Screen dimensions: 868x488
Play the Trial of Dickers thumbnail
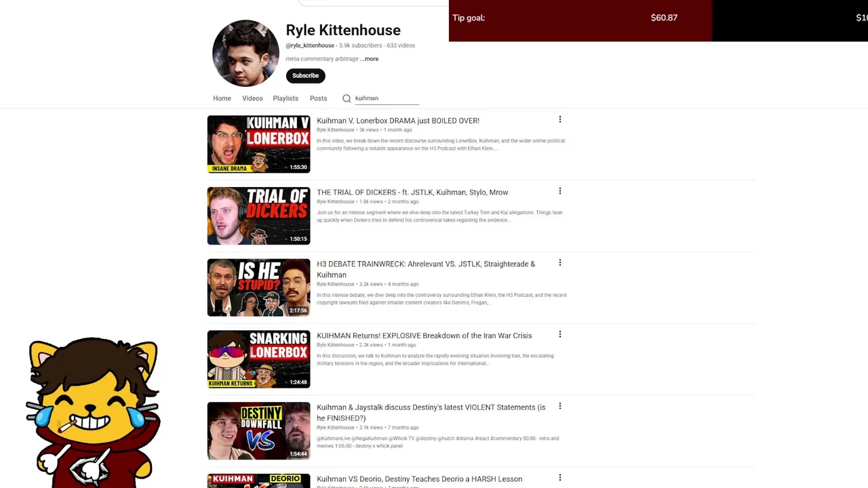[258, 216]
